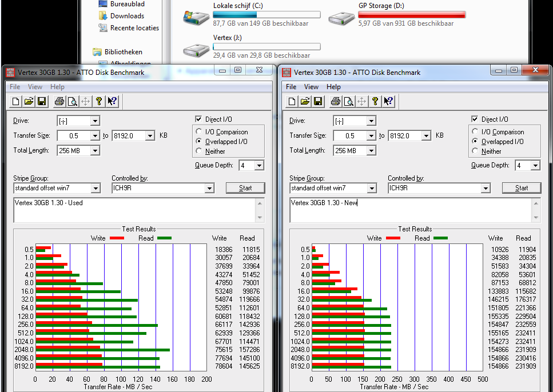This screenshot has width=553, height=392.
Task: Open 0.5 Transfer Size dropdown in New window
Action: click(x=371, y=136)
